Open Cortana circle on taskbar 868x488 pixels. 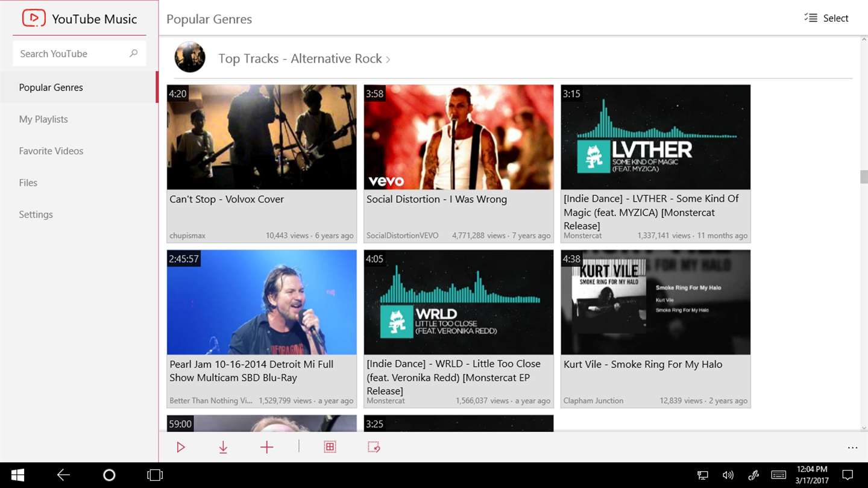[x=109, y=475]
